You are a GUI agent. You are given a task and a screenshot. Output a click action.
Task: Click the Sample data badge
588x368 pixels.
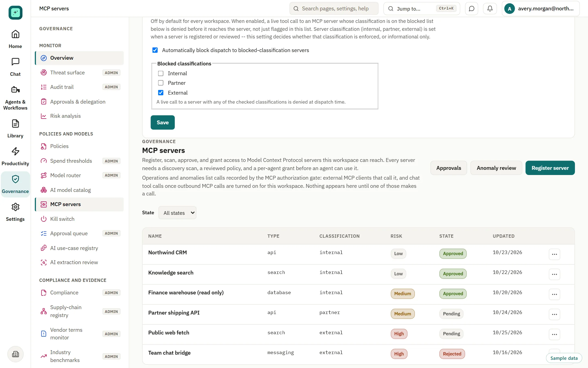pos(564,358)
